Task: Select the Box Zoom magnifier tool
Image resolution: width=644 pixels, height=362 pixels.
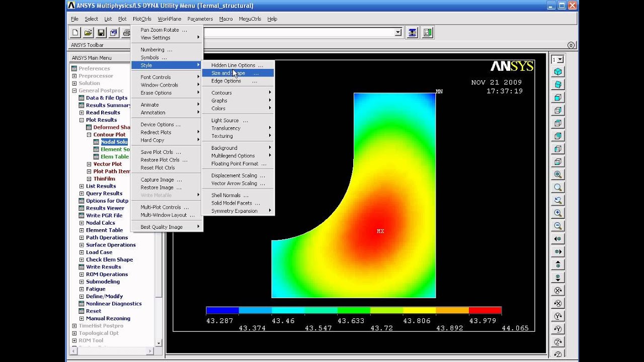Action: [x=558, y=188]
